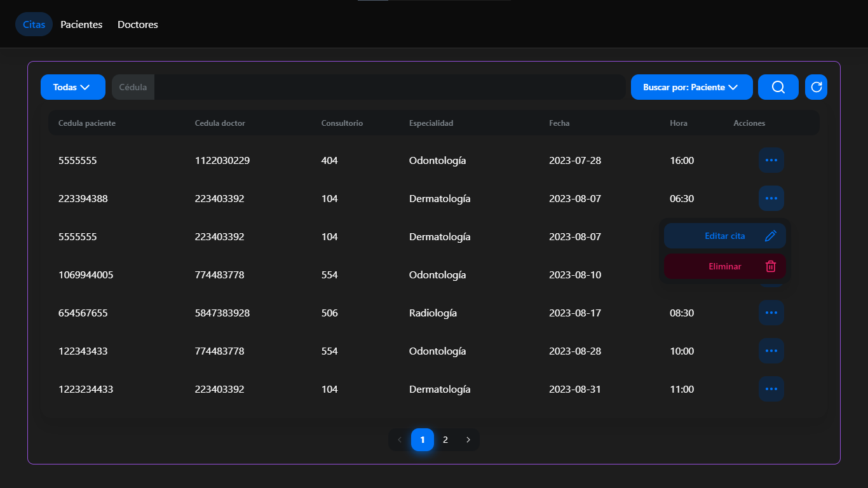Click the Especialidad column header
Viewport: 868px width, 488px height.
pyautogui.click(x=431, y=123)
